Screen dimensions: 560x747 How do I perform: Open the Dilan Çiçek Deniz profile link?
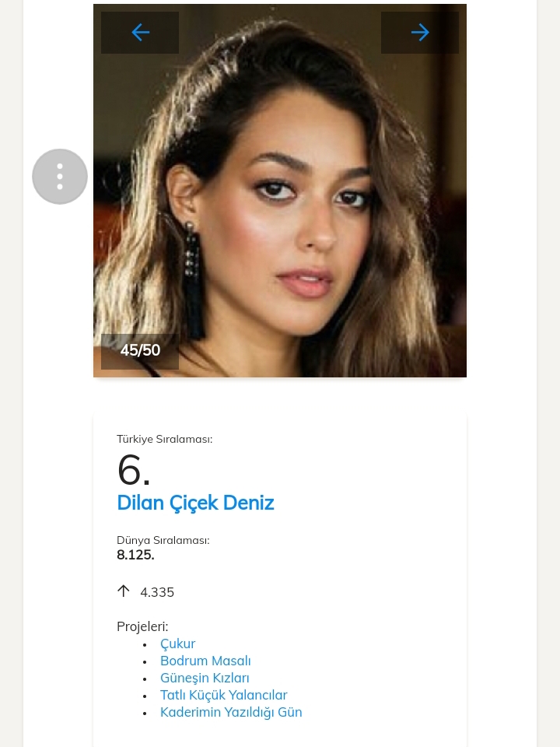(195, 503)
